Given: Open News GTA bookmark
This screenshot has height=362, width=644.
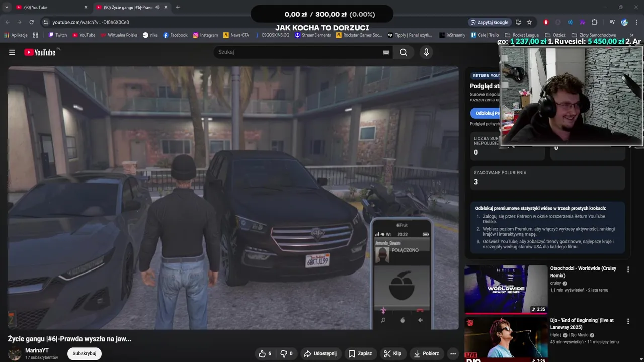Looking at the screenshot, I should pyautogui.click(x=236, y=35).
